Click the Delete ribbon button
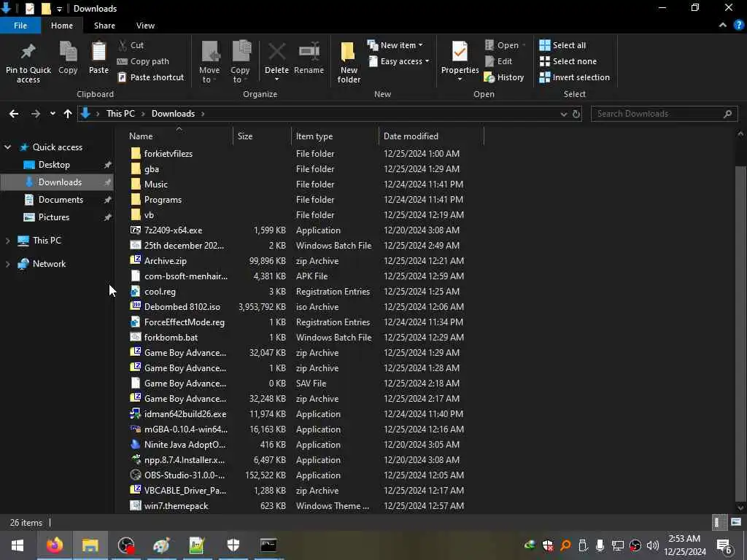The height and width of the screenshot is (560, 747). click(x=276, y=62)
